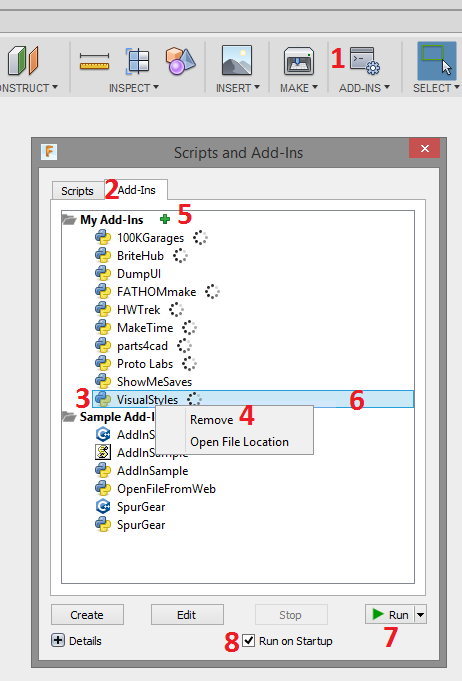Click the Python icon beside 100KGarages
The width and height of the screenshot is (462, 681).
[103, 238]
